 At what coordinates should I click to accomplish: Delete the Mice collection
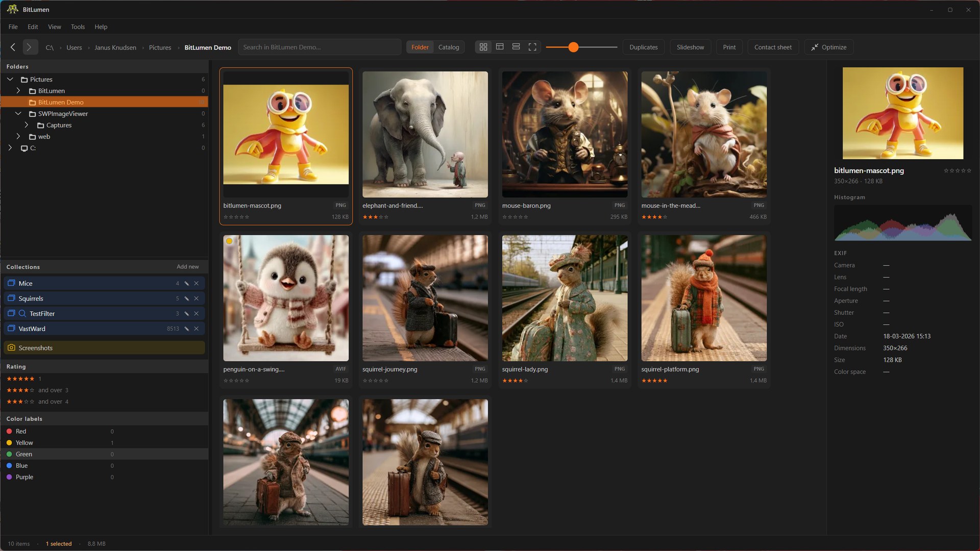(x=197, y=283)
